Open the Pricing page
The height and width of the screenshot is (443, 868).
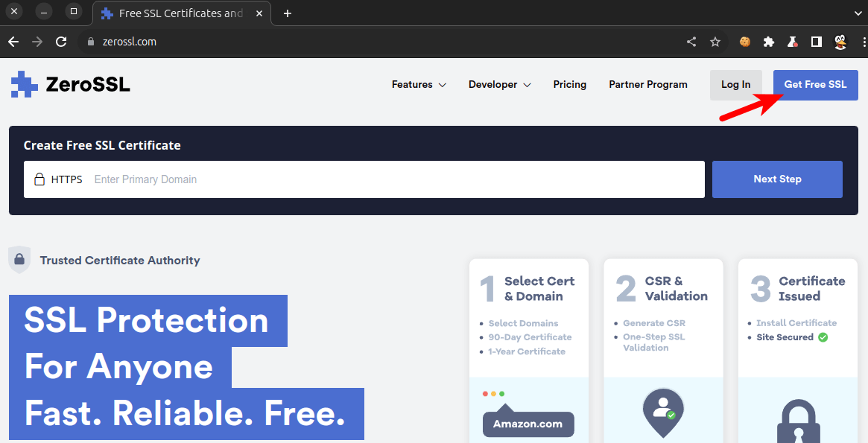pyautogui.click(x=569, y=85)
